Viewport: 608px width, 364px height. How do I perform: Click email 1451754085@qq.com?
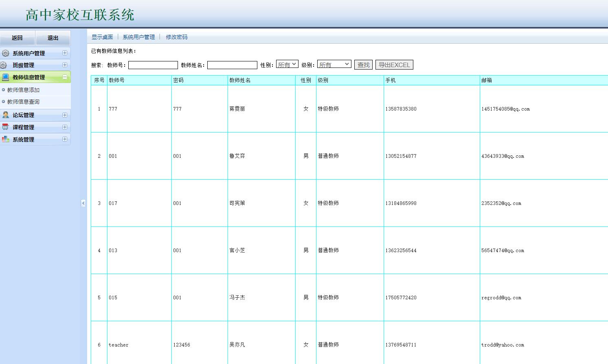[506, 109]
